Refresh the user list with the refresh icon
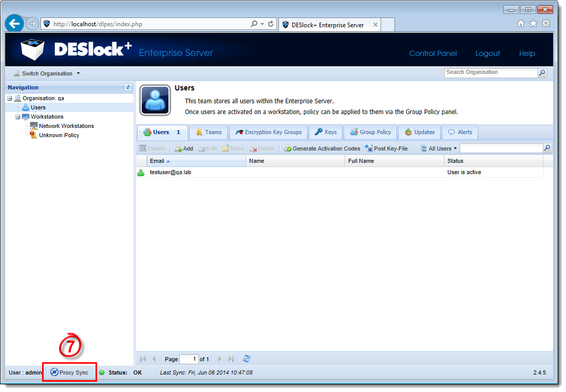 click(x=246, y=359)
